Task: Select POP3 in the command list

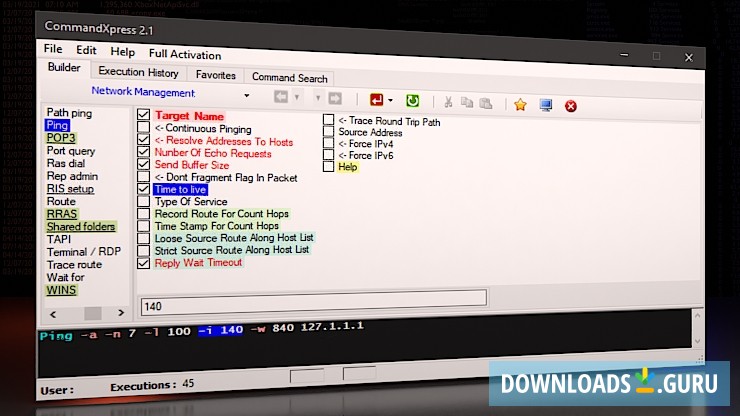Action: 61,138
